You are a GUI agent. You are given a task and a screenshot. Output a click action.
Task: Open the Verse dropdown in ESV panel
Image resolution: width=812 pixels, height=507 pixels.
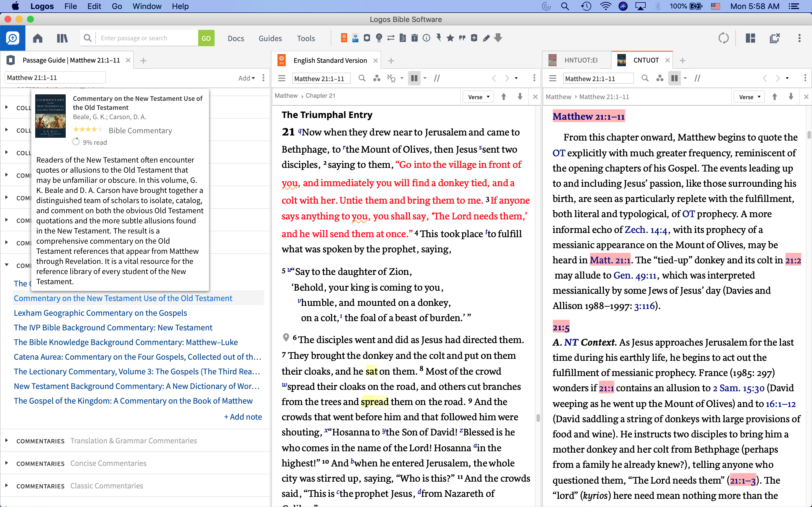(478, 97)
